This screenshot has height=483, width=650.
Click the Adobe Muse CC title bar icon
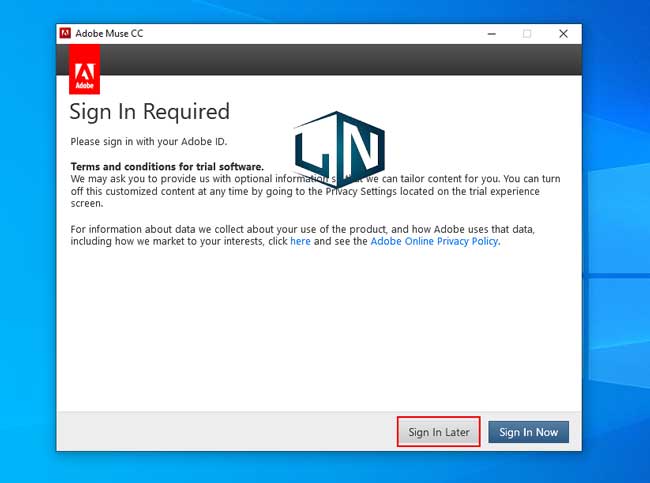[65, 33]
